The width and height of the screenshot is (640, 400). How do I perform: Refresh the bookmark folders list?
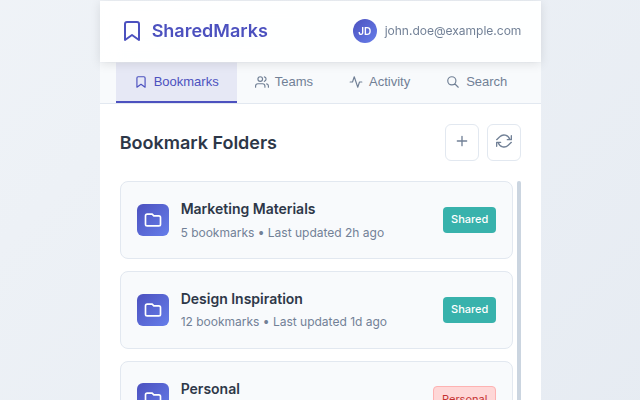(x=504, y=142)
